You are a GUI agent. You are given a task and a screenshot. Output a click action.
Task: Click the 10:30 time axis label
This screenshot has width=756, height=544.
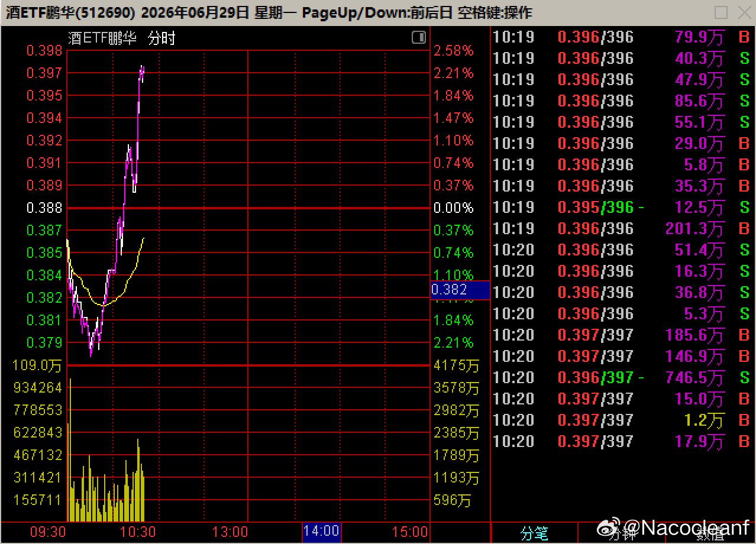(x=138, y=532)
